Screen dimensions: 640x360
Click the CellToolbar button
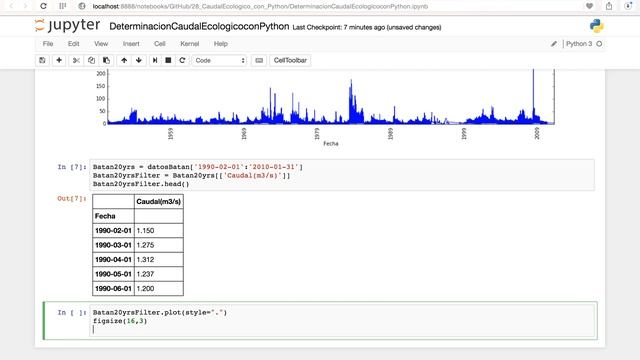(x=290, y=60)
